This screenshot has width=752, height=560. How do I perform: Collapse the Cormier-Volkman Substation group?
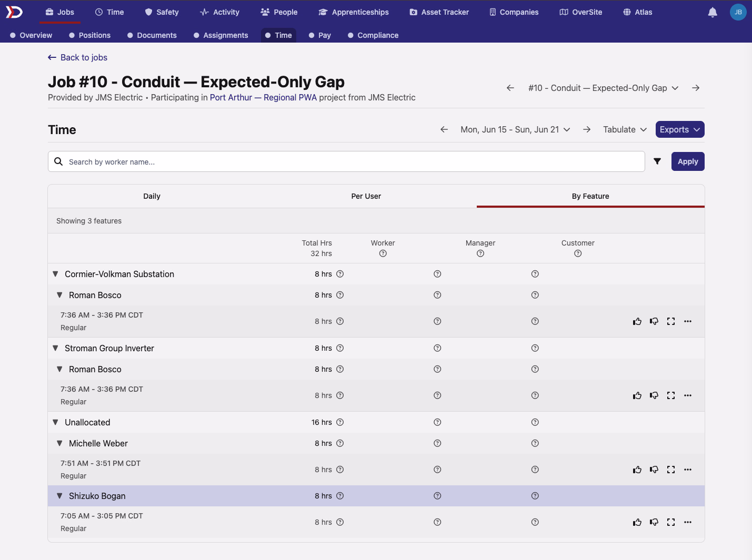(x=55, y=274)
